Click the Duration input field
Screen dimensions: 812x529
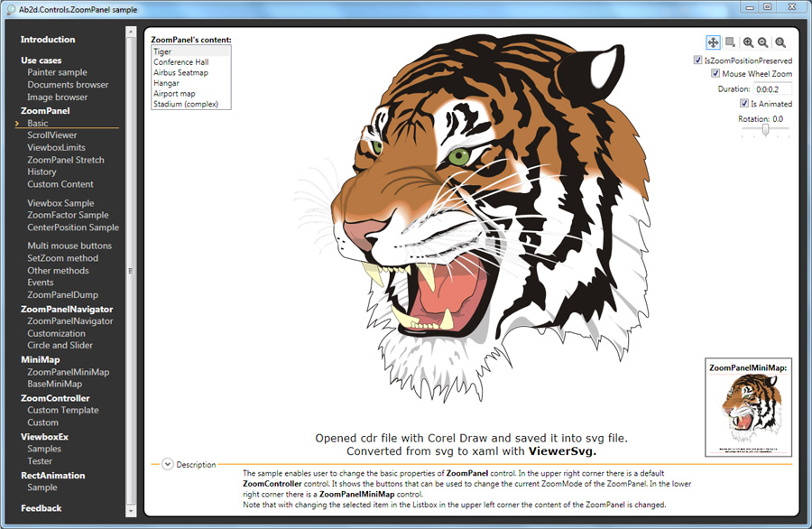coord(772,89)
